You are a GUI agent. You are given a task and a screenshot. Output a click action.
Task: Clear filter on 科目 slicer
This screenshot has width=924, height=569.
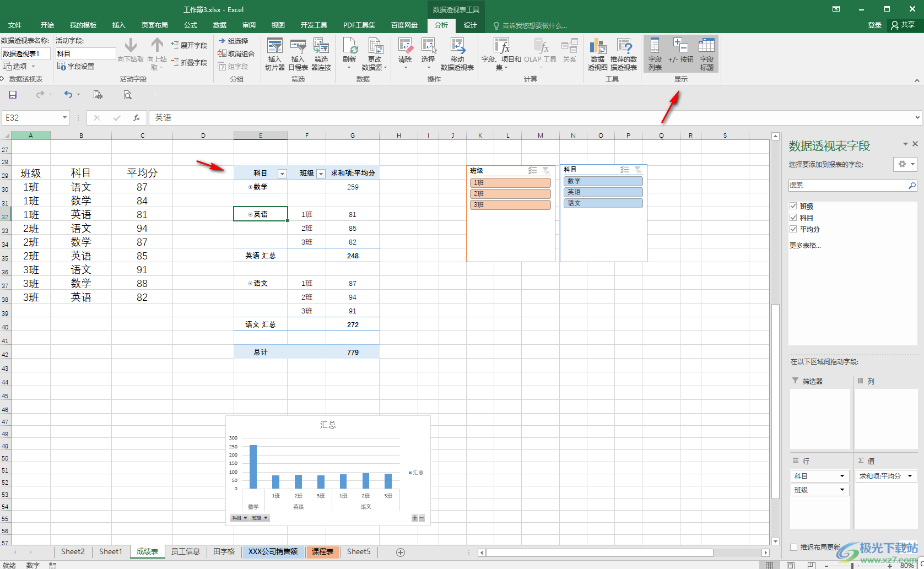coord(637,170)
